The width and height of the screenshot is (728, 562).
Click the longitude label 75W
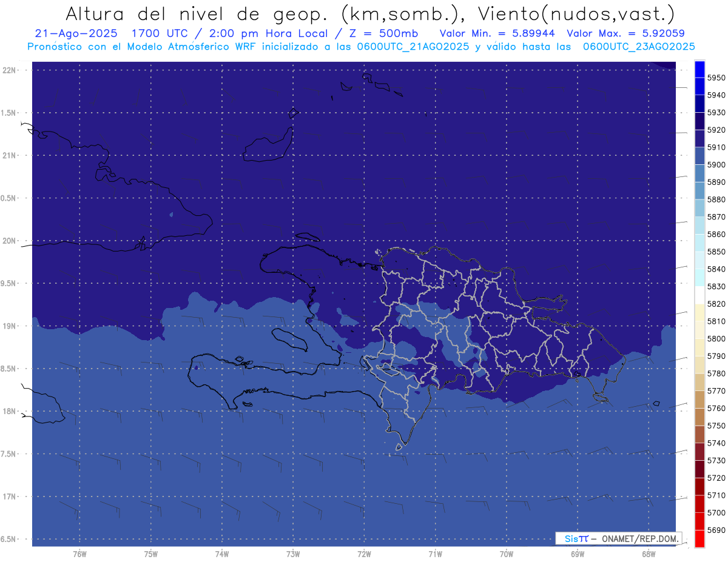[151, 554]
